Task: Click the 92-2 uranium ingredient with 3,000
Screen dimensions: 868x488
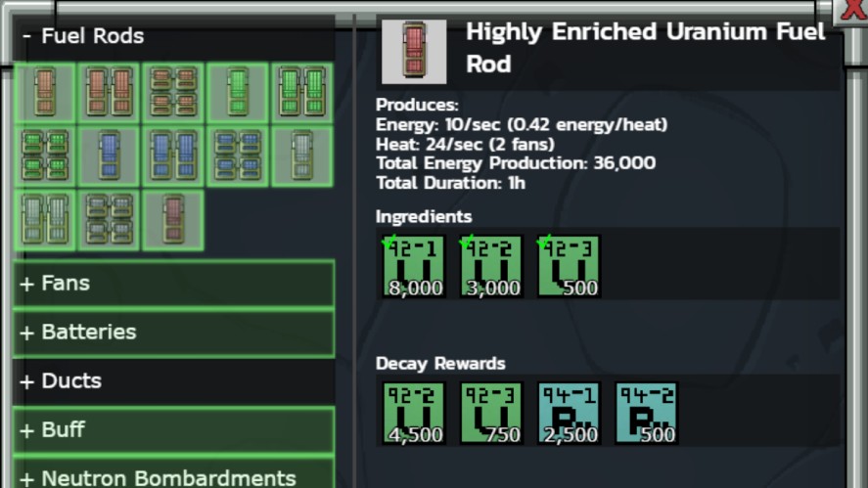Action: tap(491, 267)
